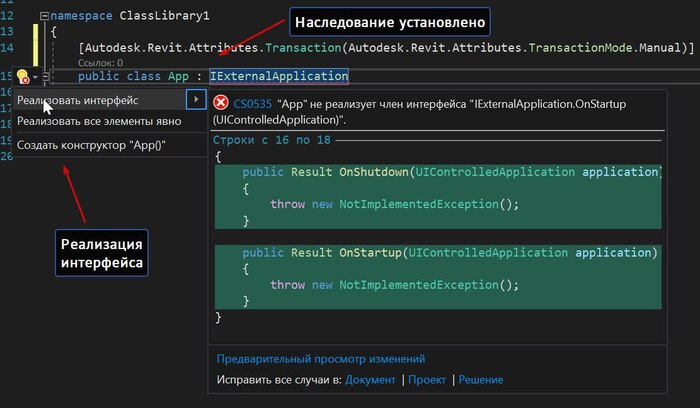This screenshot has height=408, width=700.
Task: Click line number 14 in the gutter
Action: click(x=7, y=48)
